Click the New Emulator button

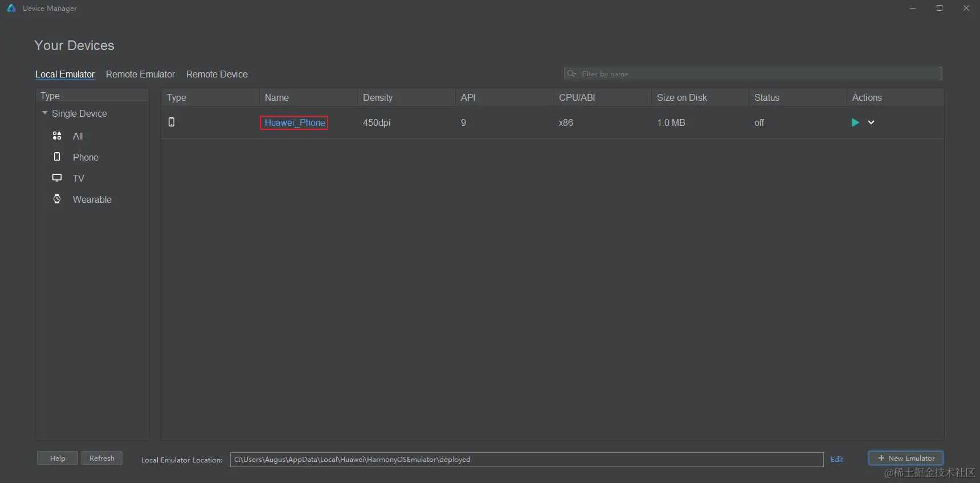click(906, 458)
